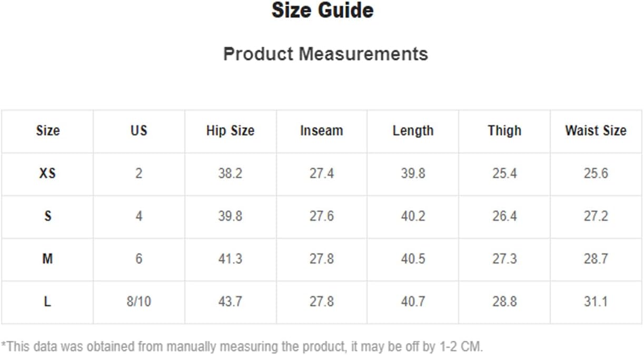644x355 pixels.
Task: Click the Inseam column header
Action: 321,130
